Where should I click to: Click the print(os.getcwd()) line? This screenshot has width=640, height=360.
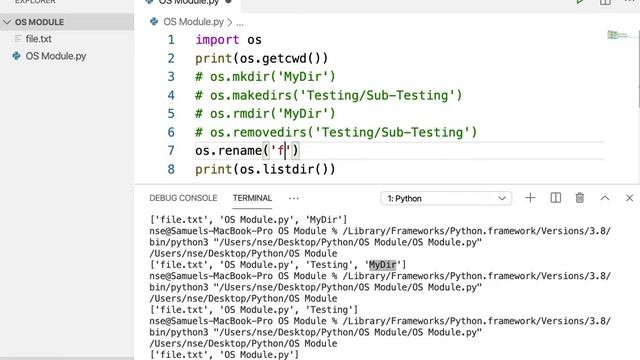click(x=262, y=58)
